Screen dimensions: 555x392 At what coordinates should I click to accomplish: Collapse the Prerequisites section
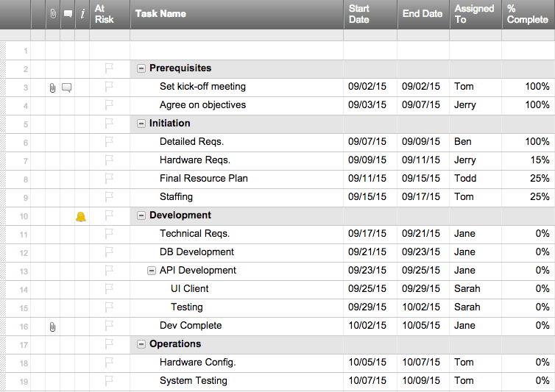pyautogui.click(x=141, y=68)
